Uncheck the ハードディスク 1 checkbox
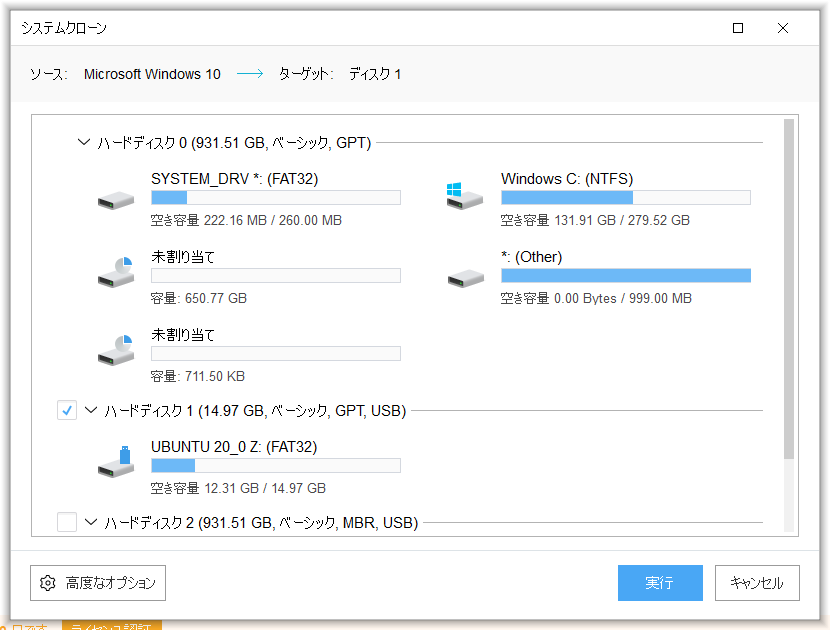 [67, 410]
